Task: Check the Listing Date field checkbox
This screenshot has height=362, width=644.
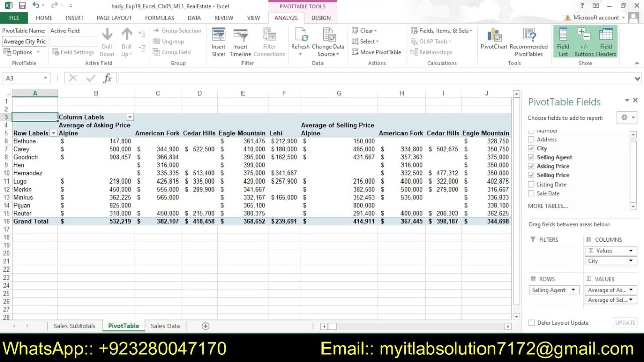Action: [x=531, y=185]
